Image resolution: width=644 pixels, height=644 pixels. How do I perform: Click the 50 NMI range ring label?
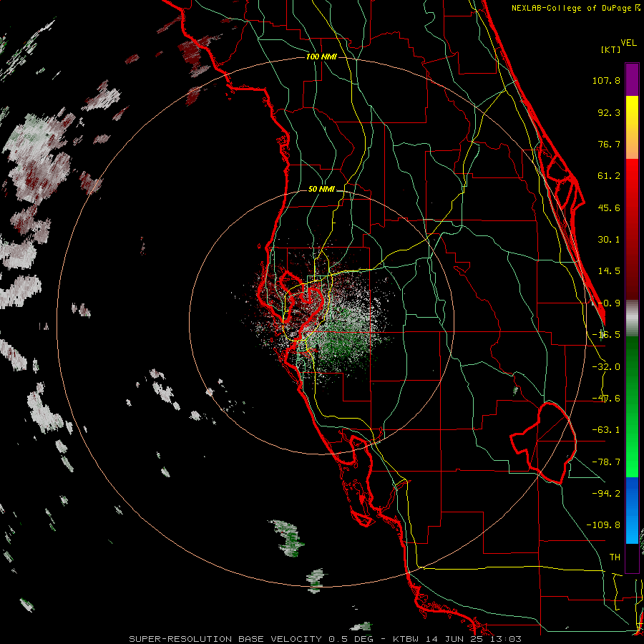(x=321, y=190)
